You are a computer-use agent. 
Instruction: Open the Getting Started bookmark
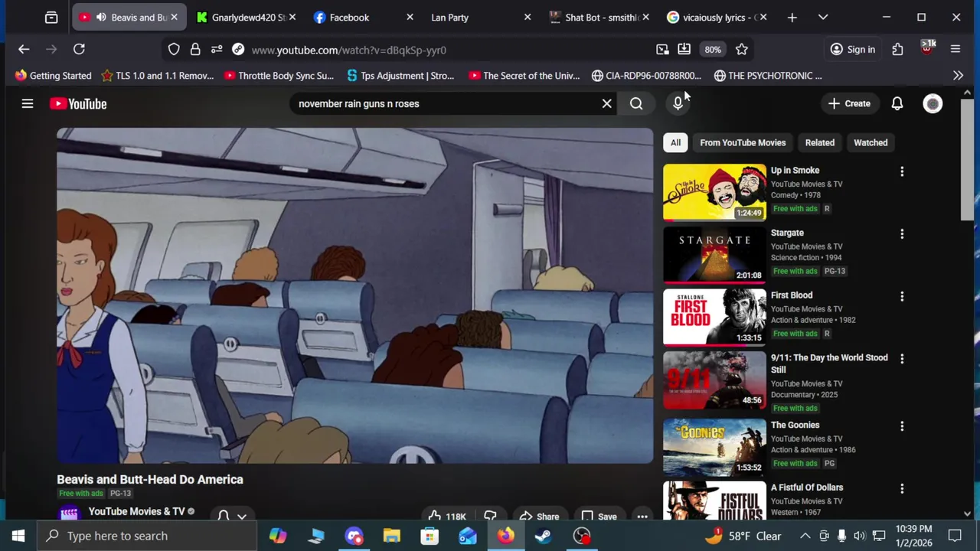(x=53, y=76)
